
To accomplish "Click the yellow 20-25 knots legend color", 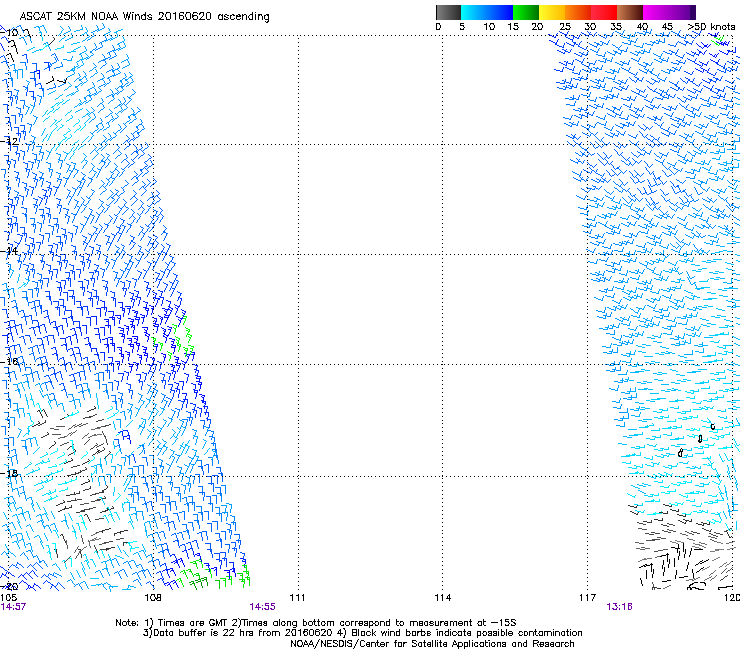I will point(552,12).
